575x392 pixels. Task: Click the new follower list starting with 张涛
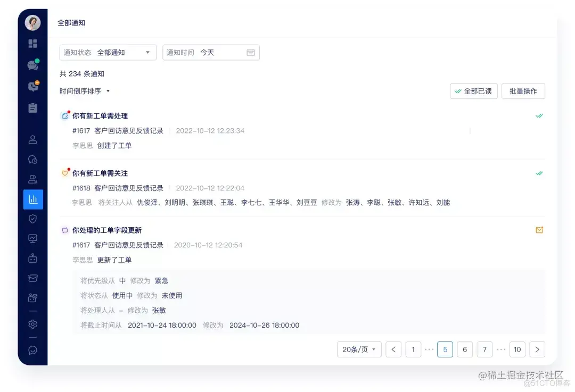tap(398, 203)
